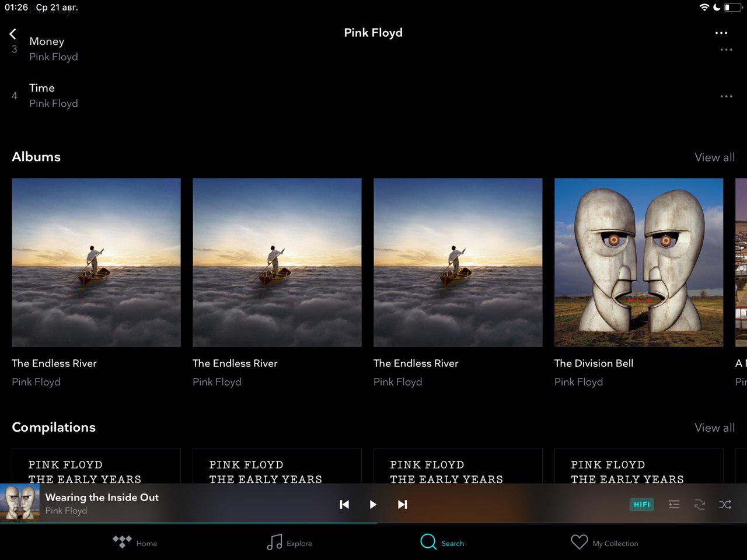Image resolution: width=747 pixels, height=560 pixels.
Task: Click the Do Not Disturb moon icon
Action: click(717, 8)
